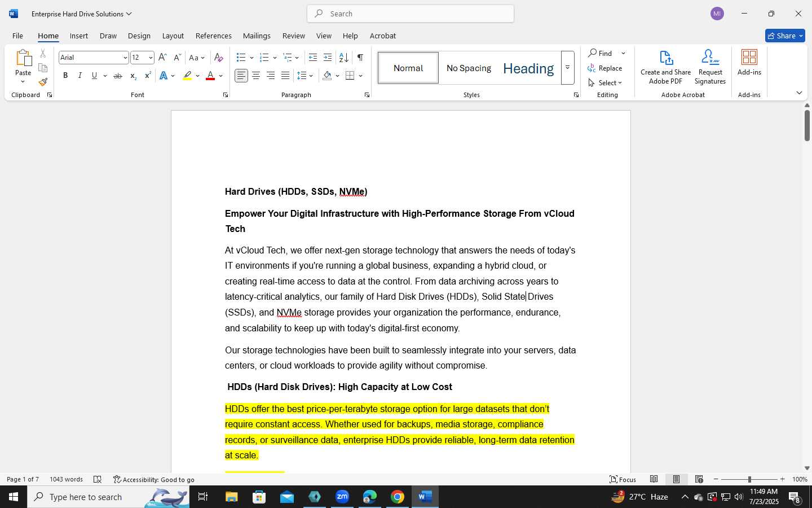Apply the Heading style

528,68
